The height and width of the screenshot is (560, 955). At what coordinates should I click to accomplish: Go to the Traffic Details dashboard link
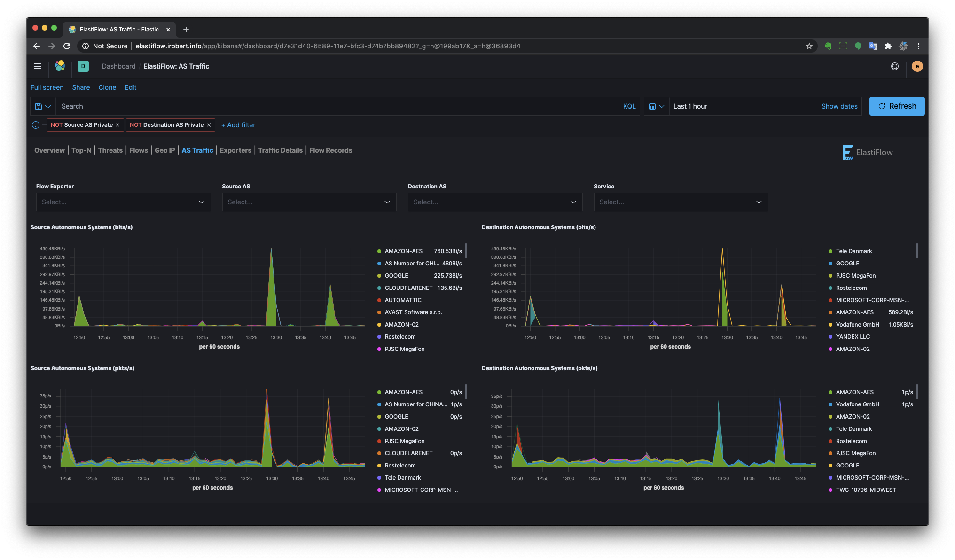tap(280, 150)
